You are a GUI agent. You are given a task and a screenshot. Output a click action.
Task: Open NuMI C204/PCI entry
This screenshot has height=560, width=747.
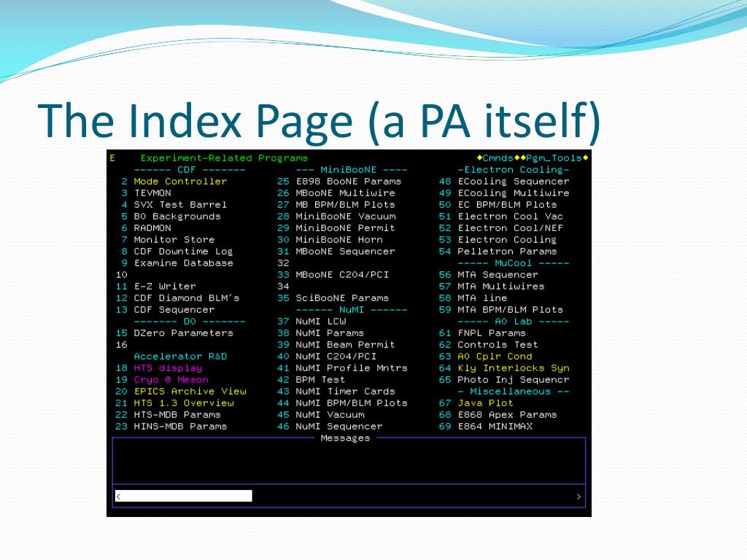336,356
